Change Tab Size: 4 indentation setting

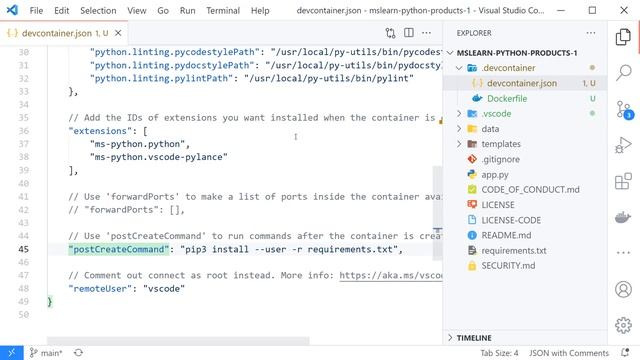(x=499, y=353)
